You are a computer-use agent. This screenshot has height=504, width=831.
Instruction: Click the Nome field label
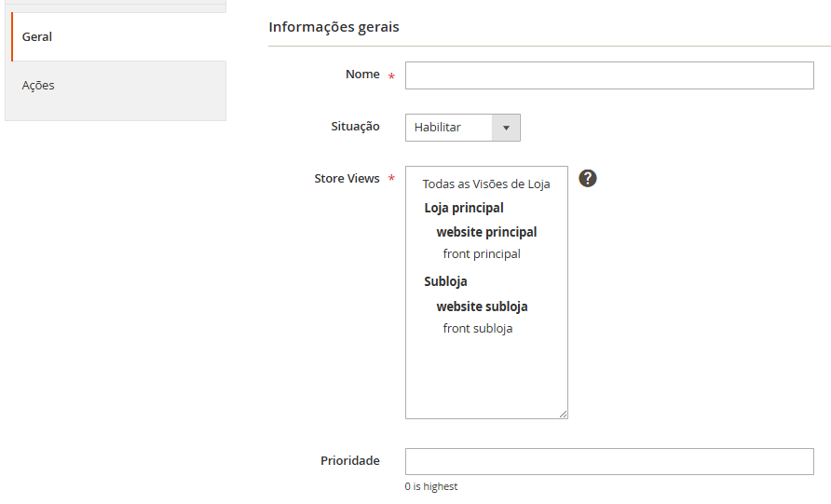click(362, 75)
